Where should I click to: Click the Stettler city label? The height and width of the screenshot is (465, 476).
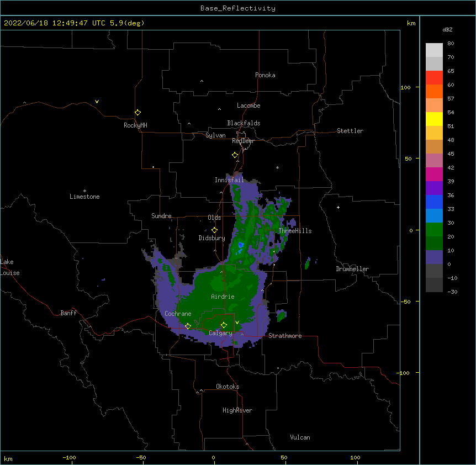click(350, 131)
